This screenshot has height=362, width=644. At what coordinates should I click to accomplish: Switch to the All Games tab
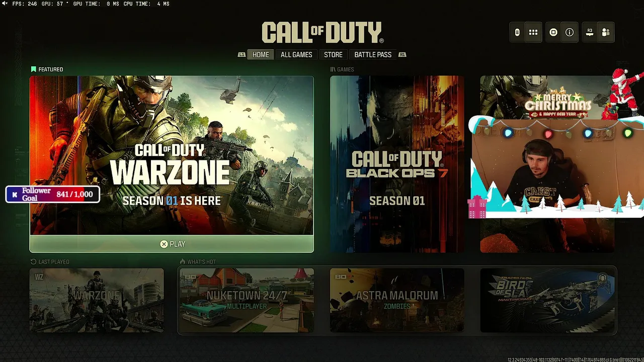tap(296, 55)
